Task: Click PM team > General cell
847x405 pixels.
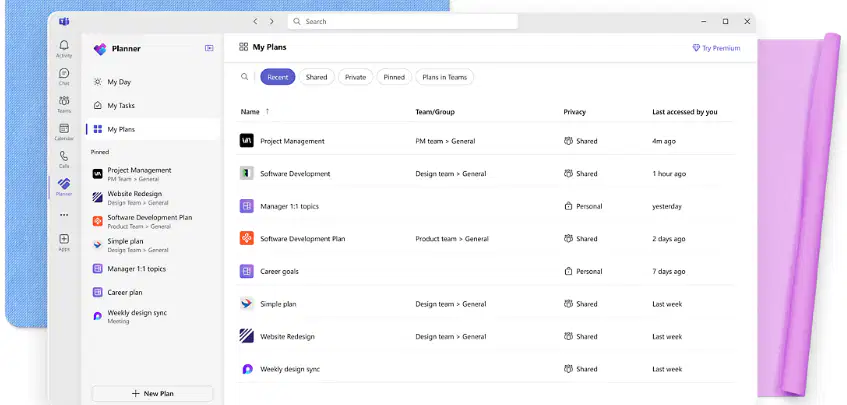Action: [445, 141]
